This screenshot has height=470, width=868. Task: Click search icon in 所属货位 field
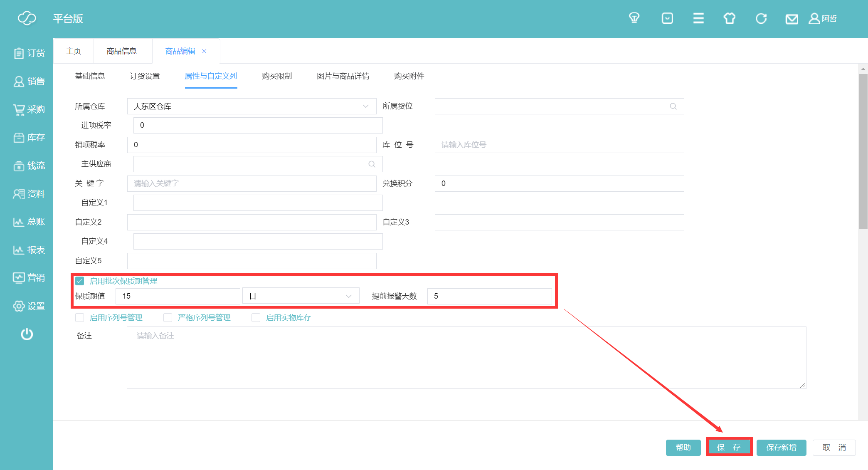[673, 106]
